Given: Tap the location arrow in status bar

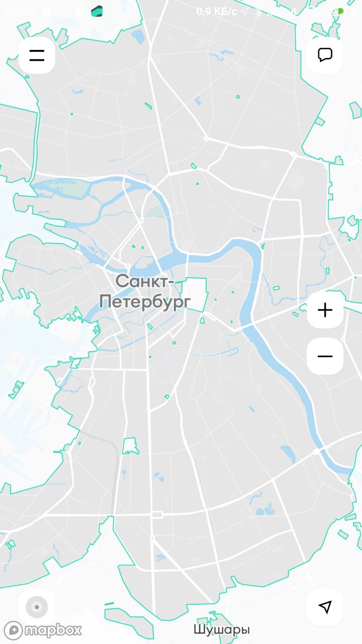Looking at the screenshot, I should [244, 12].
